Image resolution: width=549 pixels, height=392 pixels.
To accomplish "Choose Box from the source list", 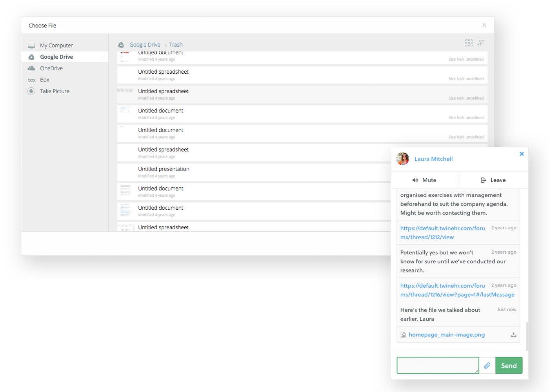I will click(x=44, y=80).
